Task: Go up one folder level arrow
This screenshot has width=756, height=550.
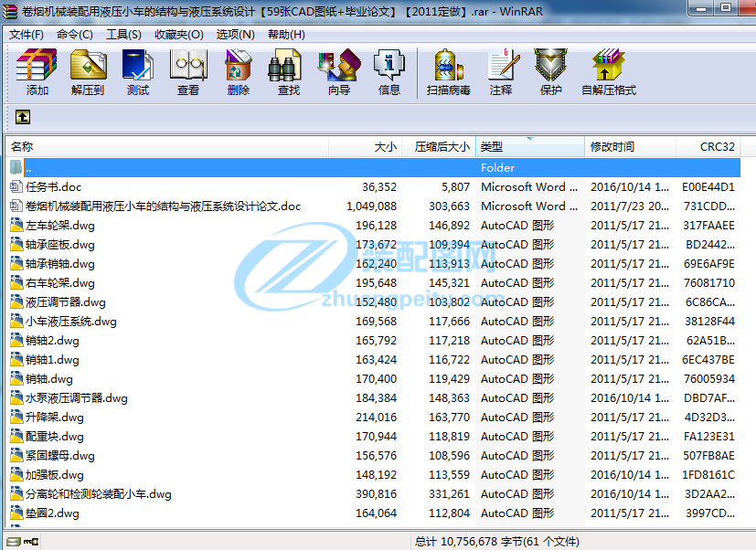Action: tap(23, 117)
